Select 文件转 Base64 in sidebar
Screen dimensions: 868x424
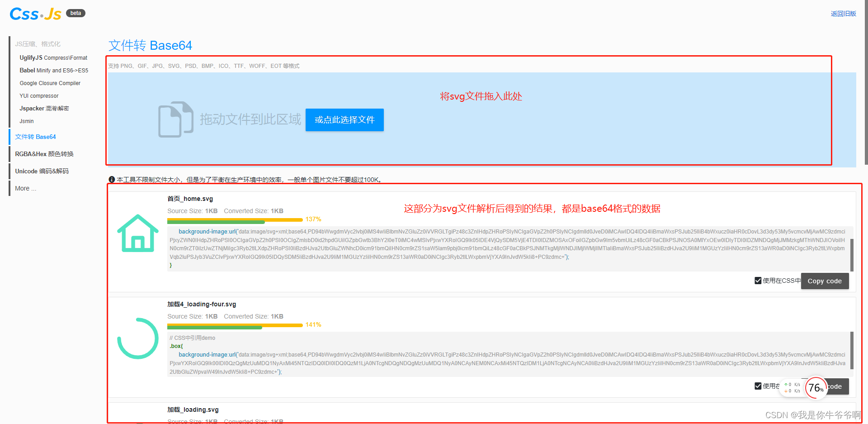[35, 137]
